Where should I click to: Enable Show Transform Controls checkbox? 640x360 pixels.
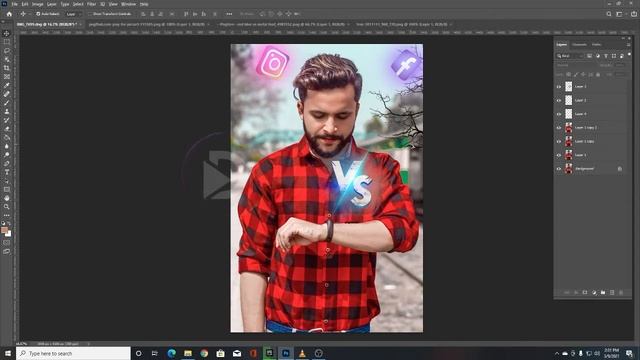pyautogui.click(x=91, y=14)
